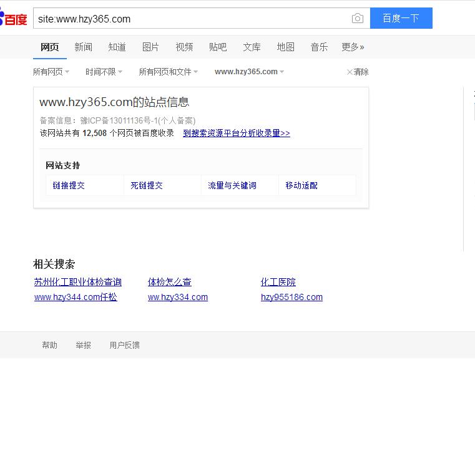The width and height of the screenshot is (475, 476).
Task: Open the 所有网页和文件 file-type dropdown
Action: [169, 72]
